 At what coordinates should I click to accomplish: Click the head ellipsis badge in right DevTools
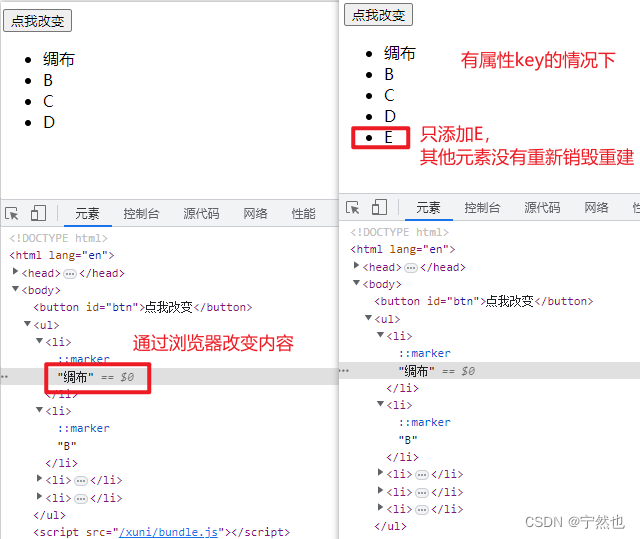[x=411, y=268]
